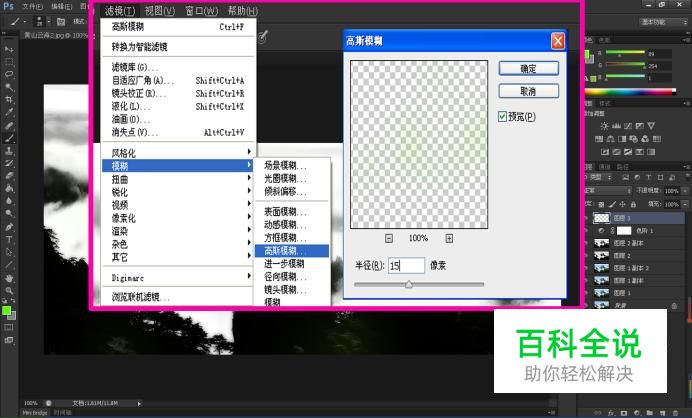692x418 pixels.
Task: Add a Brightness/Contrast adjustment sun icon
Action: click(604, 126)
